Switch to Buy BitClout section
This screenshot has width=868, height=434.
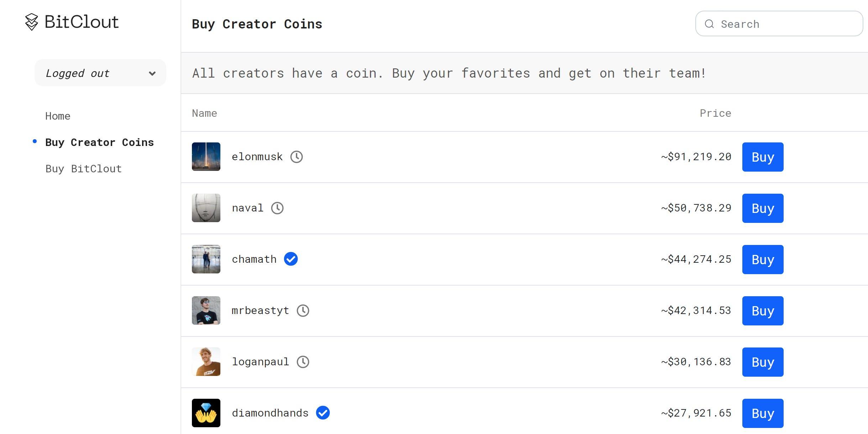pos(84,168)
